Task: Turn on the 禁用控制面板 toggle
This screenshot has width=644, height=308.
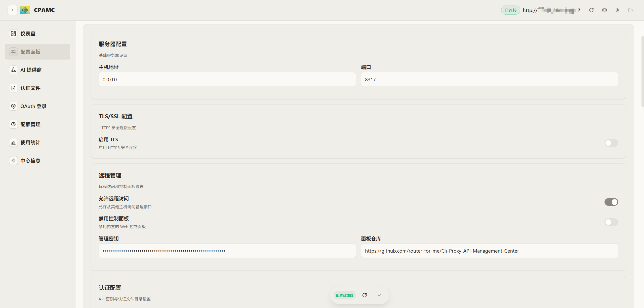Action: point(611,222)
